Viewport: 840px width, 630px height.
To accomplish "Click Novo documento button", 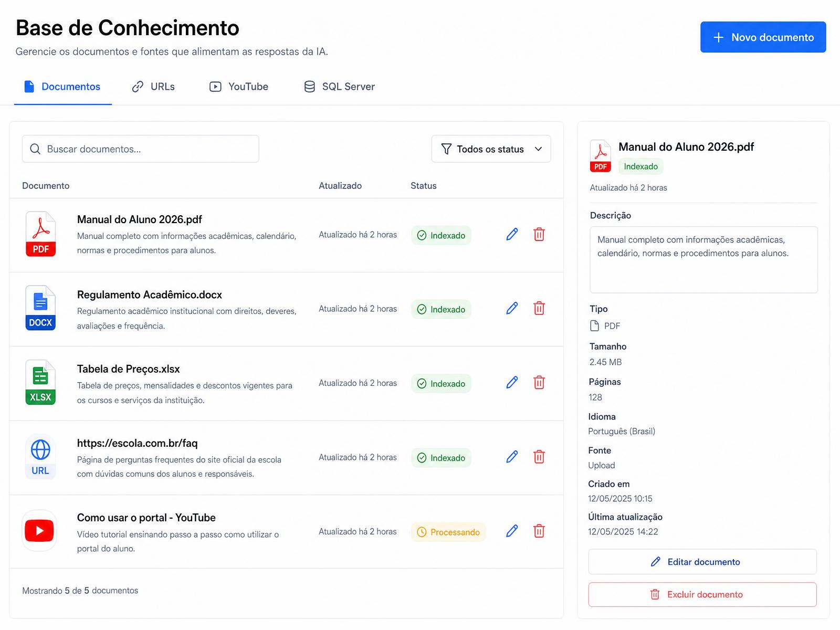I will point(763,37).
